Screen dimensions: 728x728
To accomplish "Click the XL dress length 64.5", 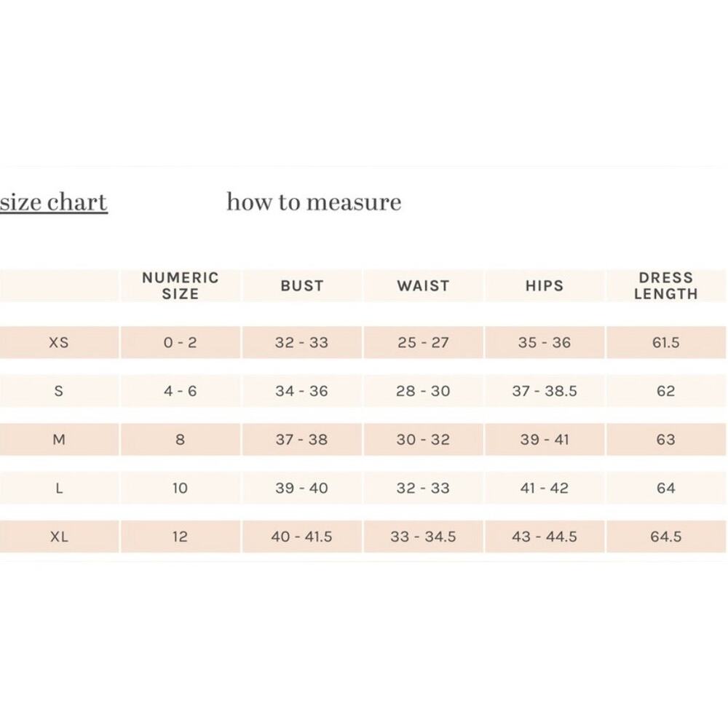I will (666, 537).
